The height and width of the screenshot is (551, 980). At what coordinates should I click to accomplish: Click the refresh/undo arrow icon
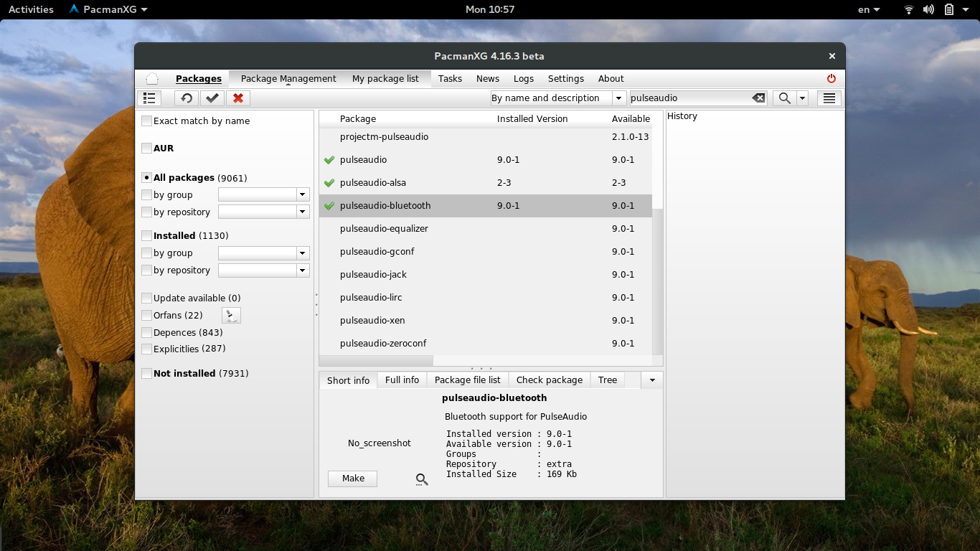tap(187, 98)
